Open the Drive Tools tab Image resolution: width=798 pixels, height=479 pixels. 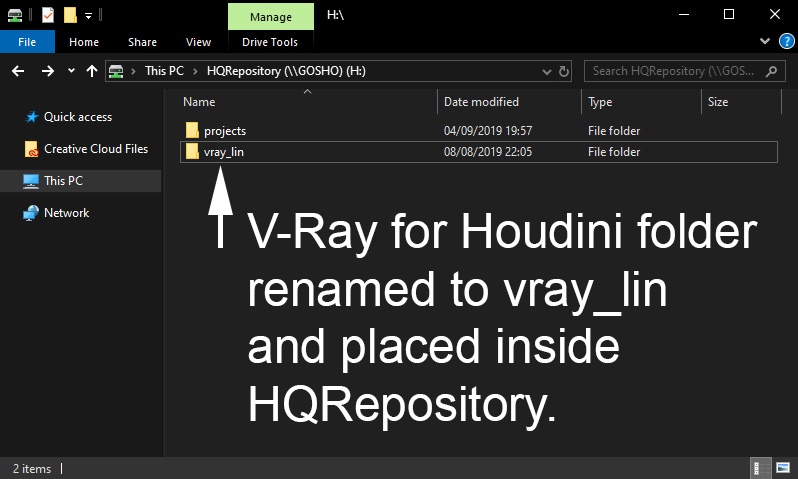tap(270, 42)
